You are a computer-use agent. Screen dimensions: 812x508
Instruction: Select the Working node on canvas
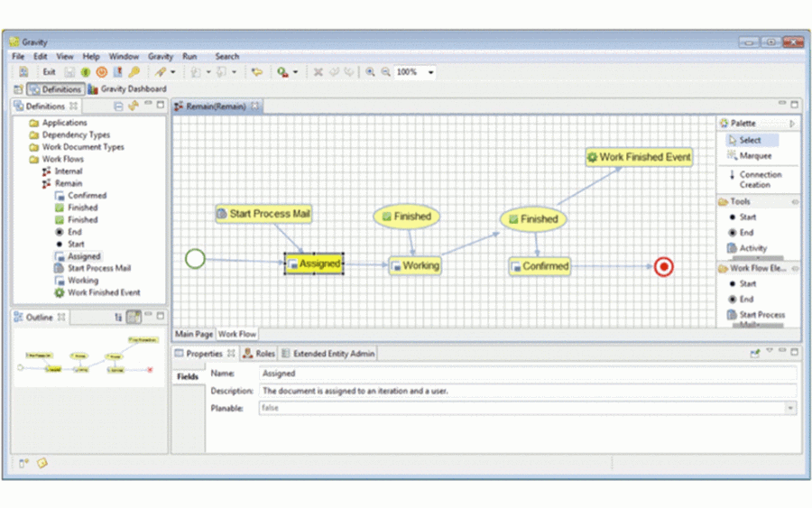coord(415,265)
